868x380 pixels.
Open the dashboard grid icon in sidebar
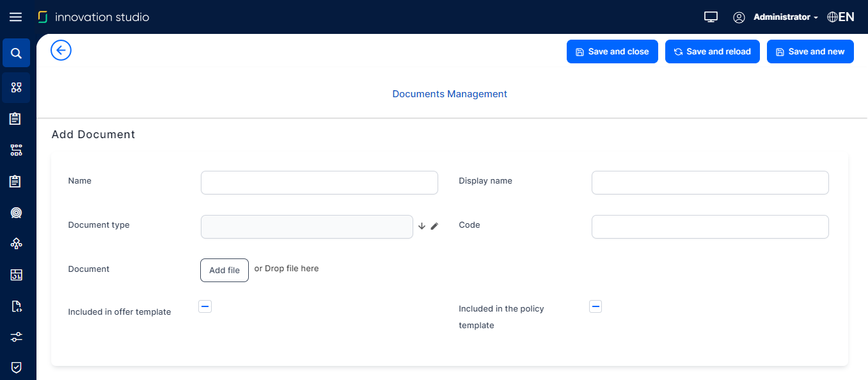17,88
